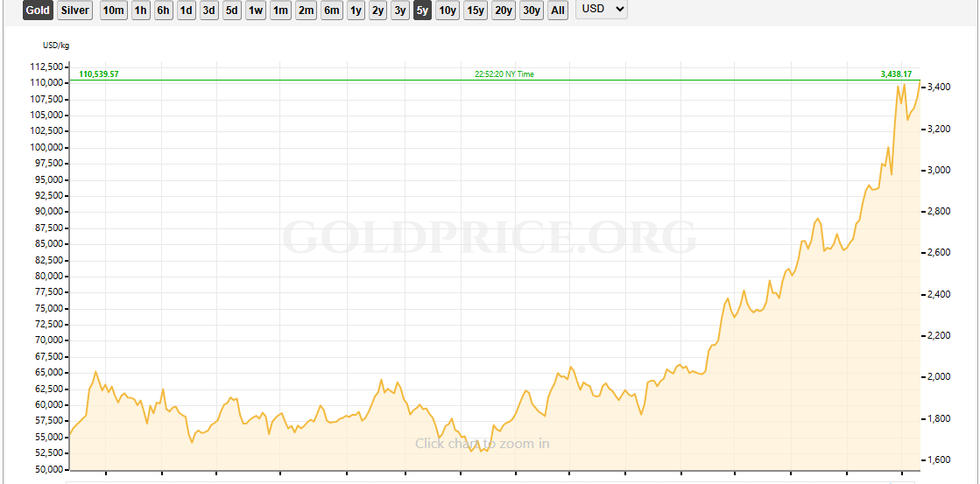This screenshot has height=484, width=980.
Task: Select 1m range button
Action: (x=280, y=11)
